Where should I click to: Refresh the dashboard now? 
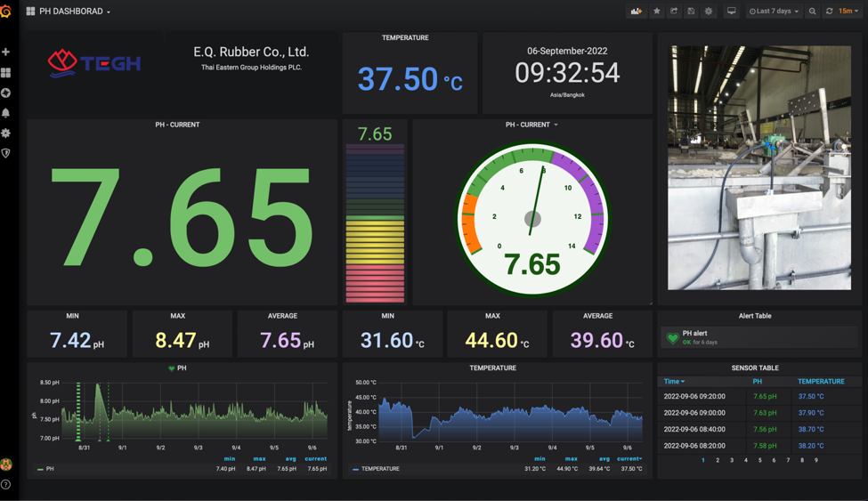830,12
